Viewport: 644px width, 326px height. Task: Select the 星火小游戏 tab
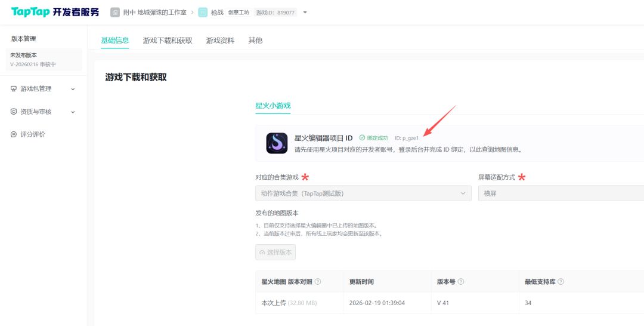point(273,105)
